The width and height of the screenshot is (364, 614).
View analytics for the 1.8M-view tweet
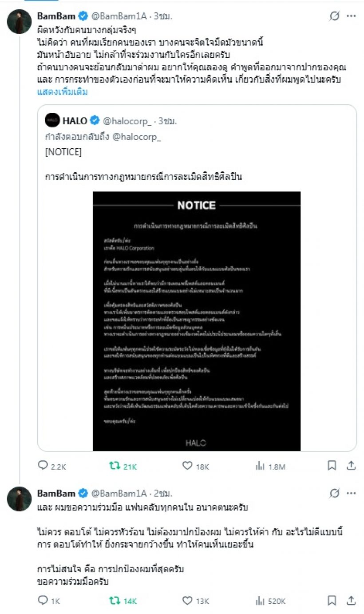[x=260, y=466]
